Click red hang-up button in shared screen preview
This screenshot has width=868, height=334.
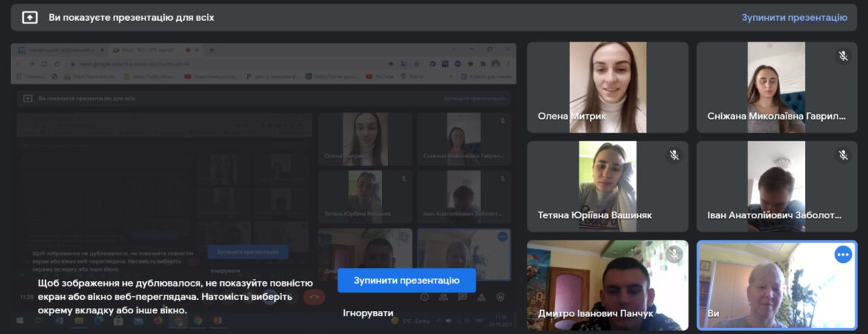315,297
